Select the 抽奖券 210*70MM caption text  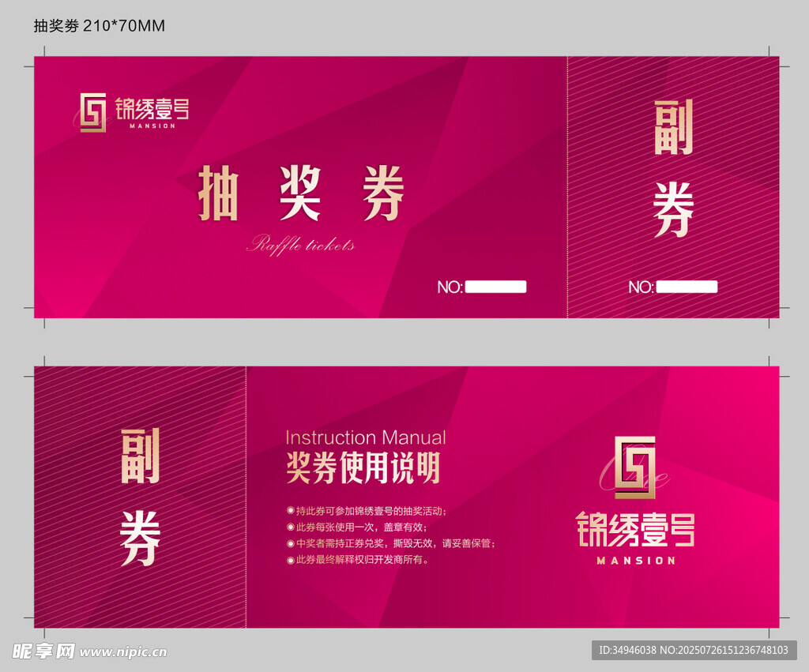(x=99, y=26)
